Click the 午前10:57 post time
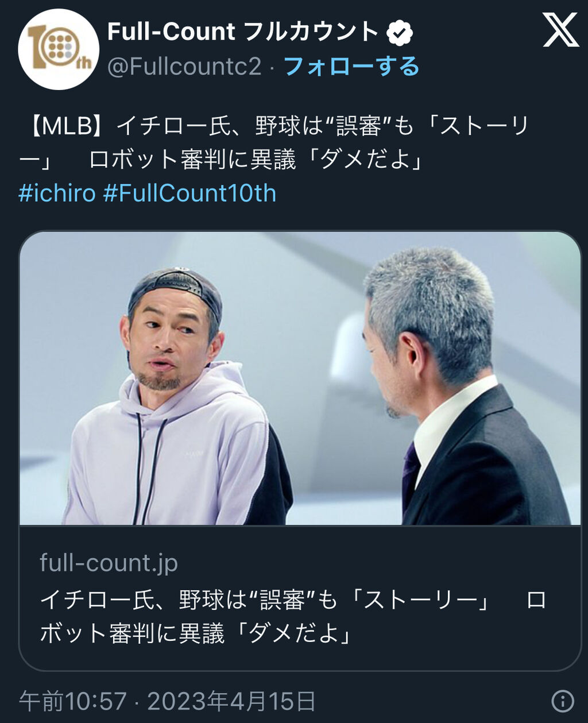 pos(72,701)
